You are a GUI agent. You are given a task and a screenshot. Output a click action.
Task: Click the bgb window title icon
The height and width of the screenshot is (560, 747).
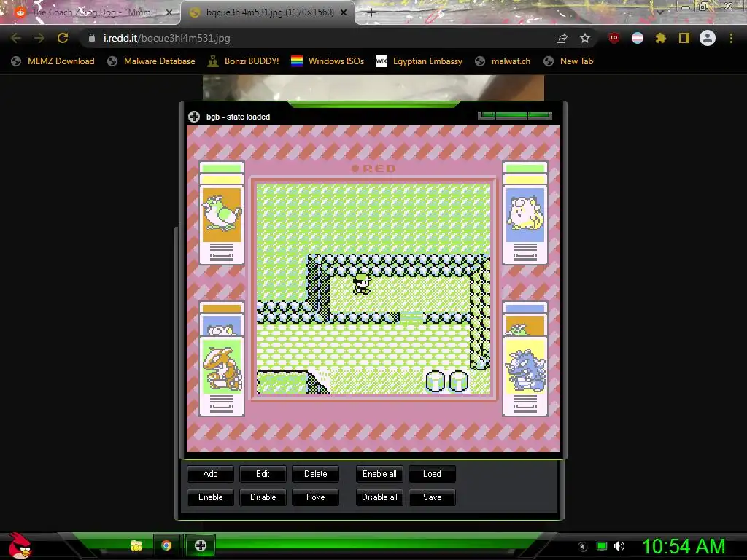[x=194, y=117]
